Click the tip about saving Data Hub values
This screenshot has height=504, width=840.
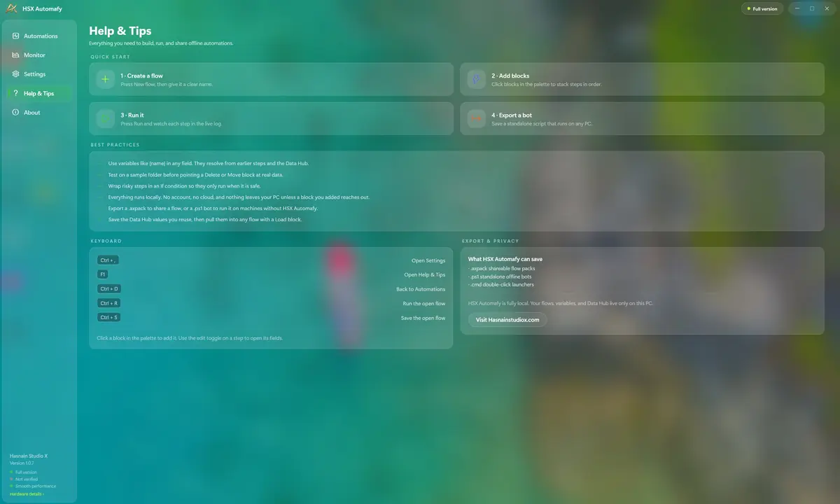coord(205,220)
